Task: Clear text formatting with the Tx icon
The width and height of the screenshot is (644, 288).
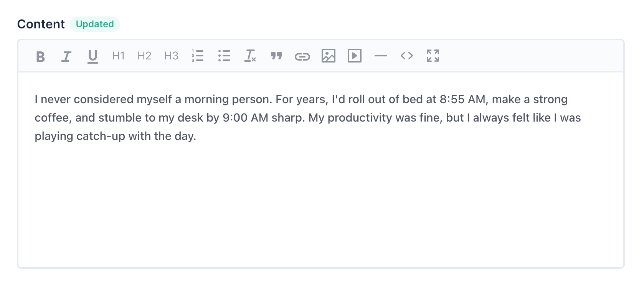Action: coord(250,56)
